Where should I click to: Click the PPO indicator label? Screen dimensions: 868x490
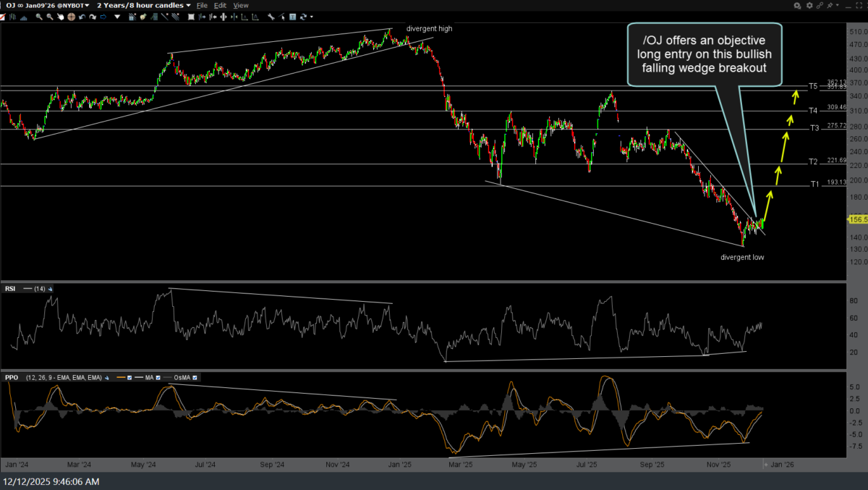click(11, 378)
